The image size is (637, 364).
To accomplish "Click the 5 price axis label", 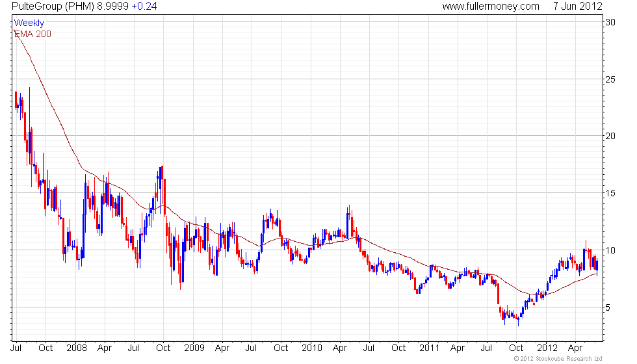I will point(608,307).
